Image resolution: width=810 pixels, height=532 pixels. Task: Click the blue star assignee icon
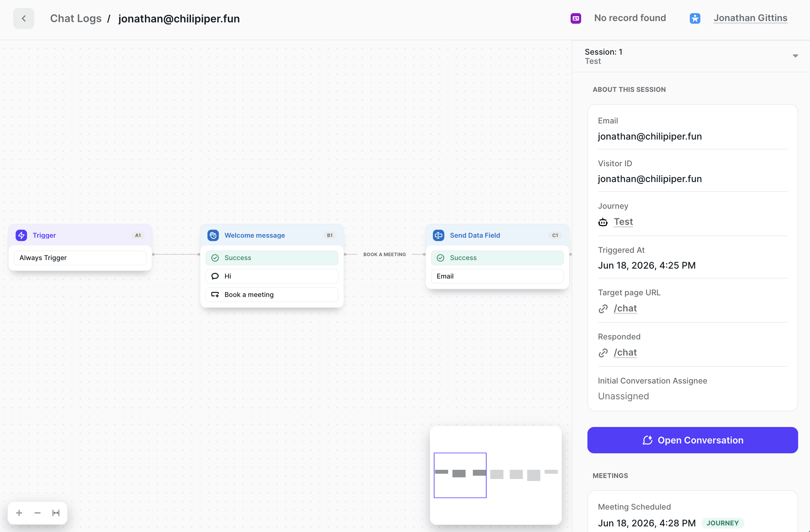pos(695,18)
